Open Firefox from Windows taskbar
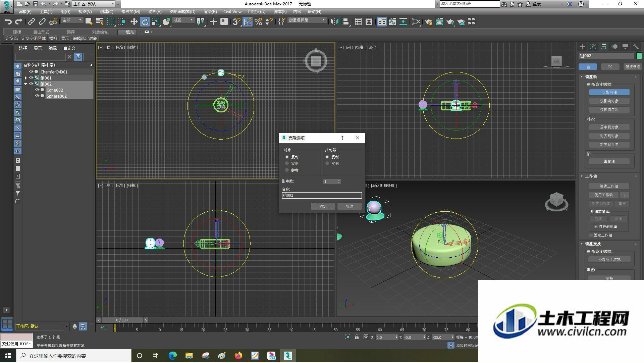This screenshot has height=363, width=644. tap(238, 356)
